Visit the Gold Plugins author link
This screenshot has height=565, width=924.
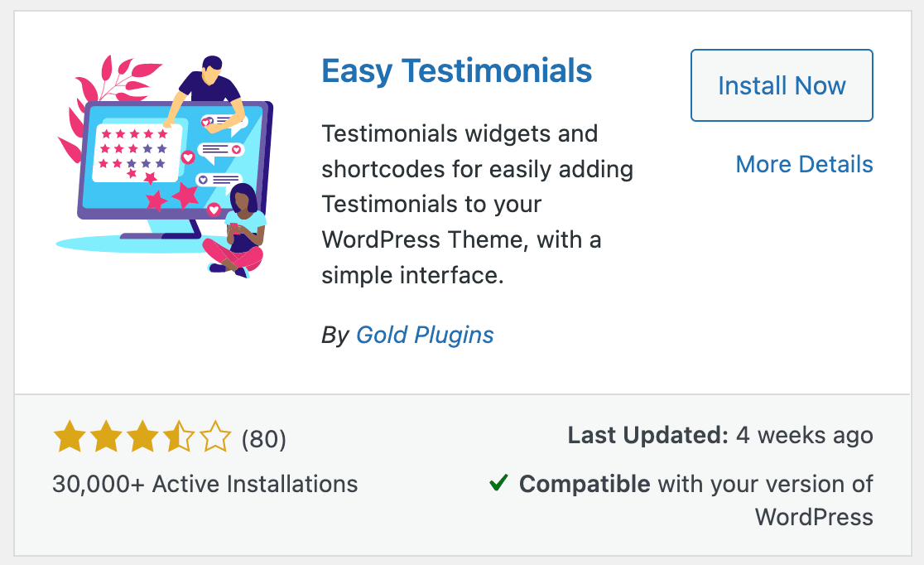pos(425,335)
